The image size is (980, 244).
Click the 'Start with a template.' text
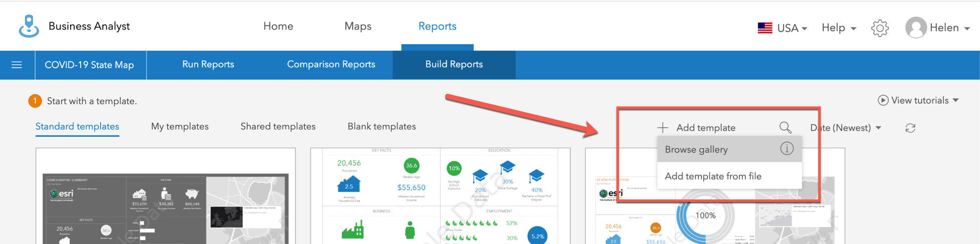[92, 101]
